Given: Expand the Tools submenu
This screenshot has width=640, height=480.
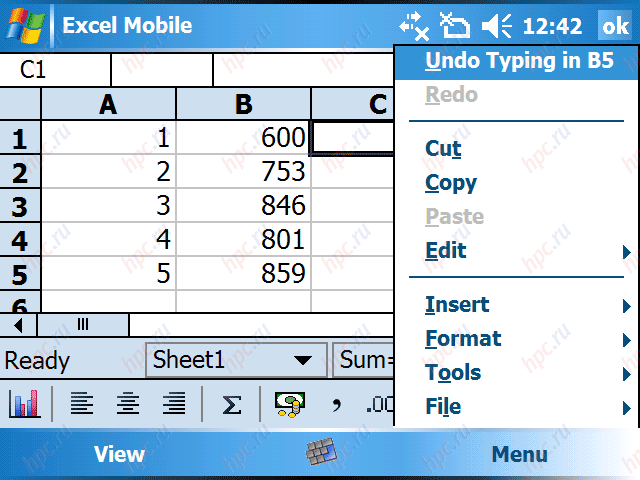Looking at the screenshot, I should click(x=516, y=373).
